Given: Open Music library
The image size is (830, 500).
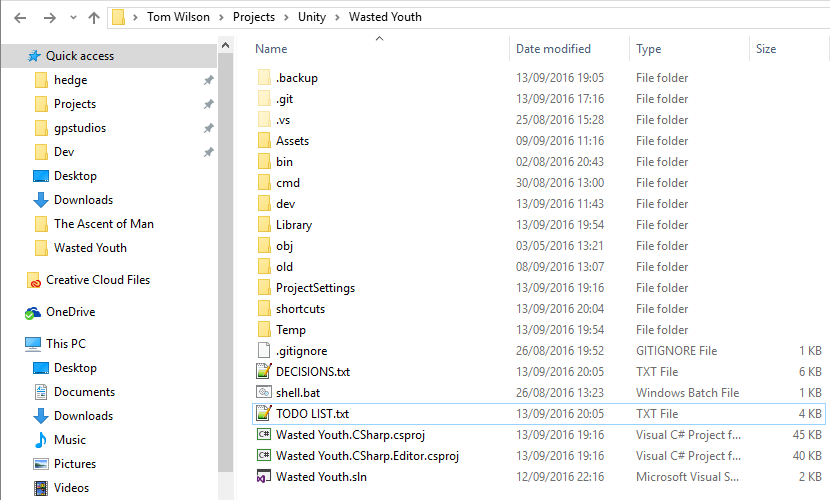Looking at the screenshot, I should click(69, 440).
